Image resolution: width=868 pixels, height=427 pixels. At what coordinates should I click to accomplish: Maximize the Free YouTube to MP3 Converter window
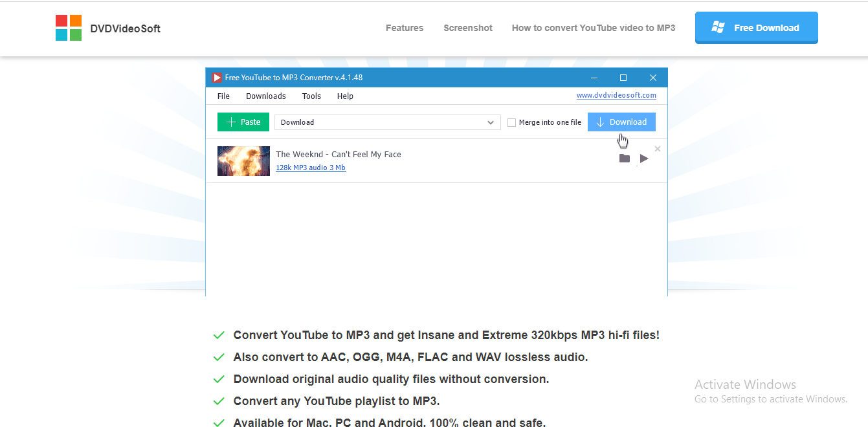pos(623,78)
